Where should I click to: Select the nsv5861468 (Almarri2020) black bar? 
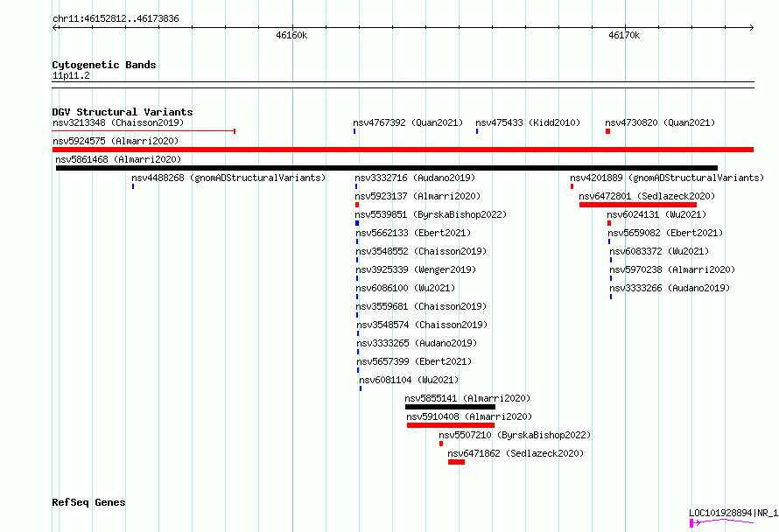point(387,168)
